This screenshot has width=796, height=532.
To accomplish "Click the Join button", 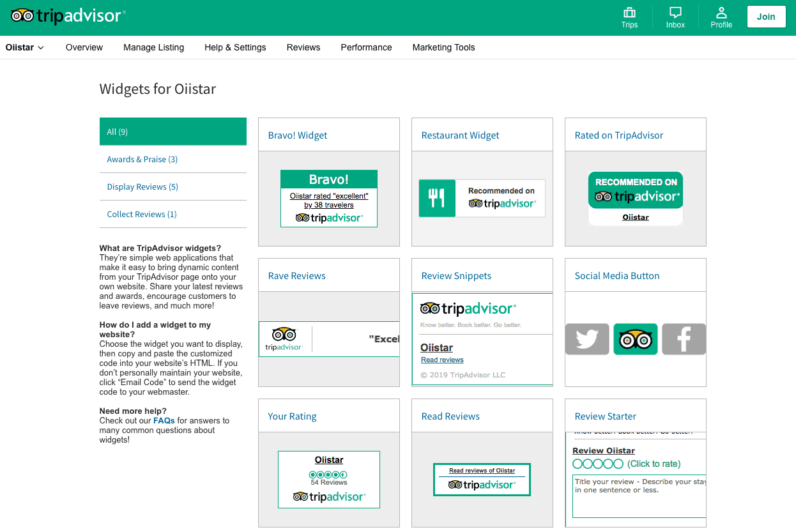I will tap(766, 17).
